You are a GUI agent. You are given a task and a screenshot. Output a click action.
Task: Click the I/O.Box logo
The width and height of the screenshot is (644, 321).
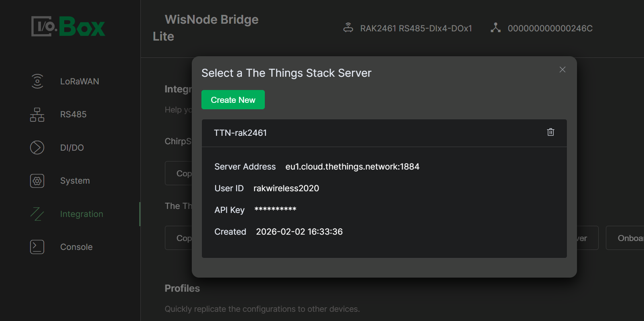tap(68, 27)
